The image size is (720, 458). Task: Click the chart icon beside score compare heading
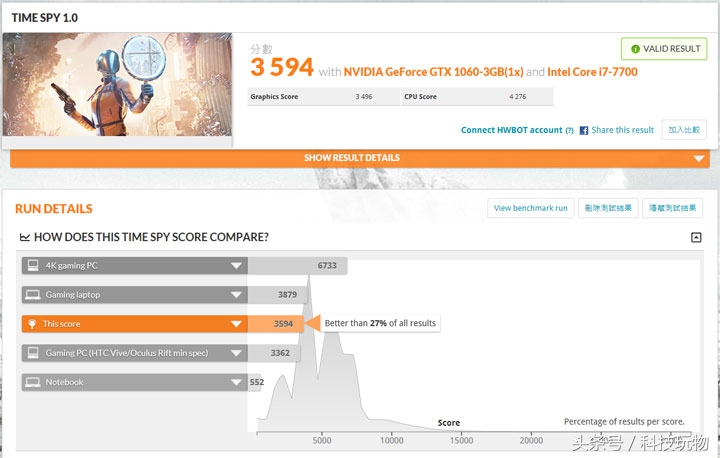pos(25,237)
